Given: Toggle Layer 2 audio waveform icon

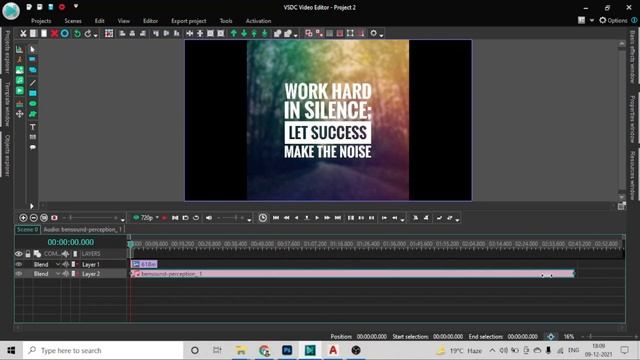Looking at the screenshot, I should click(65, 274).
